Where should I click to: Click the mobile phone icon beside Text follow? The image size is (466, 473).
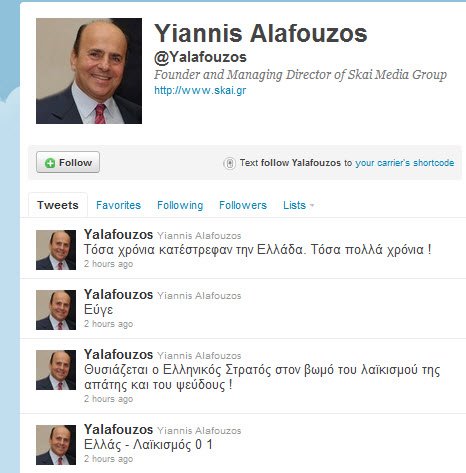coord(229,163)
